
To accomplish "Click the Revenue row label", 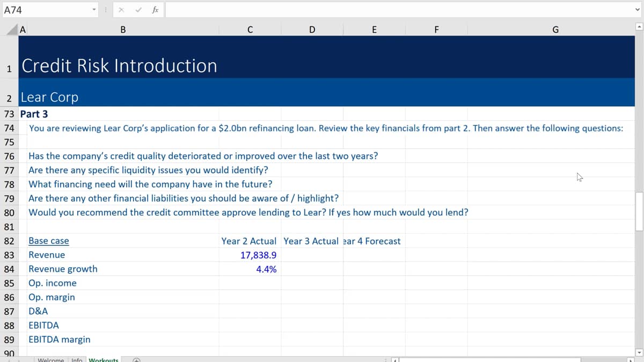I will pyautogui.click(x=47, y=255).
